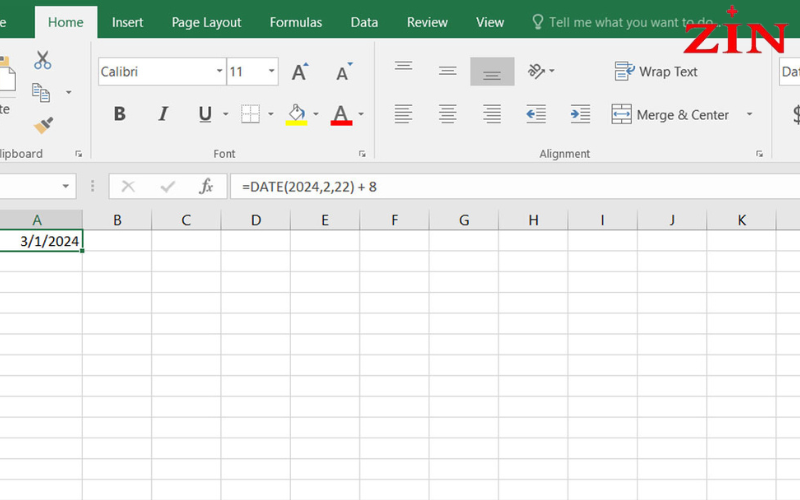The image size is (800, 500).
Task: Toggle Bold formatting
Action: click(x=119, y=114)
